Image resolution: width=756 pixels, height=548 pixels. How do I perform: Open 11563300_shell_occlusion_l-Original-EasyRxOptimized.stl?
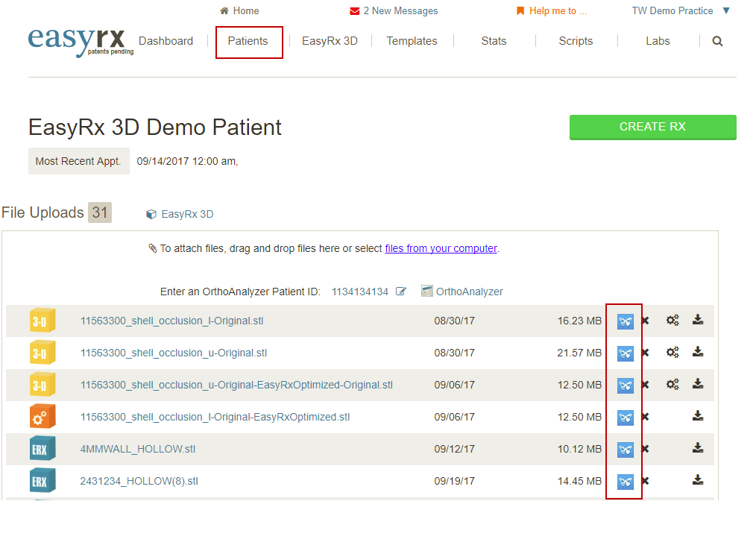[215, 417]
